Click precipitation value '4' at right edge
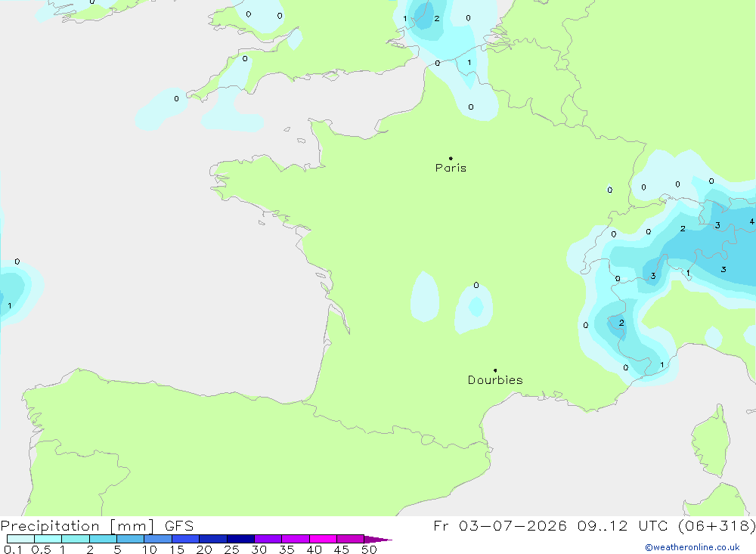The image size is (756, 554). click(x=751, y=221)
